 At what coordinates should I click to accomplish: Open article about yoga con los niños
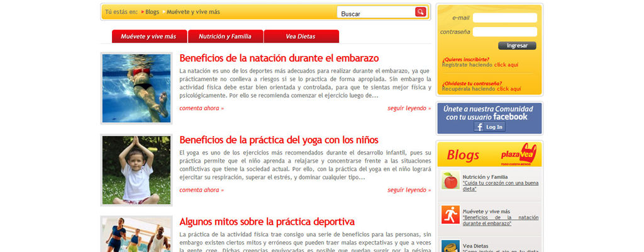279,140
